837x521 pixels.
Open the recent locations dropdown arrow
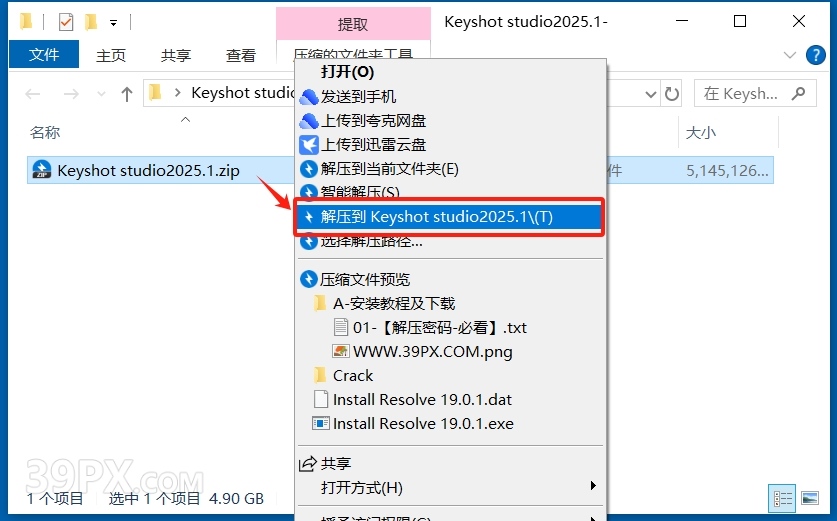(x=101, y=94)
